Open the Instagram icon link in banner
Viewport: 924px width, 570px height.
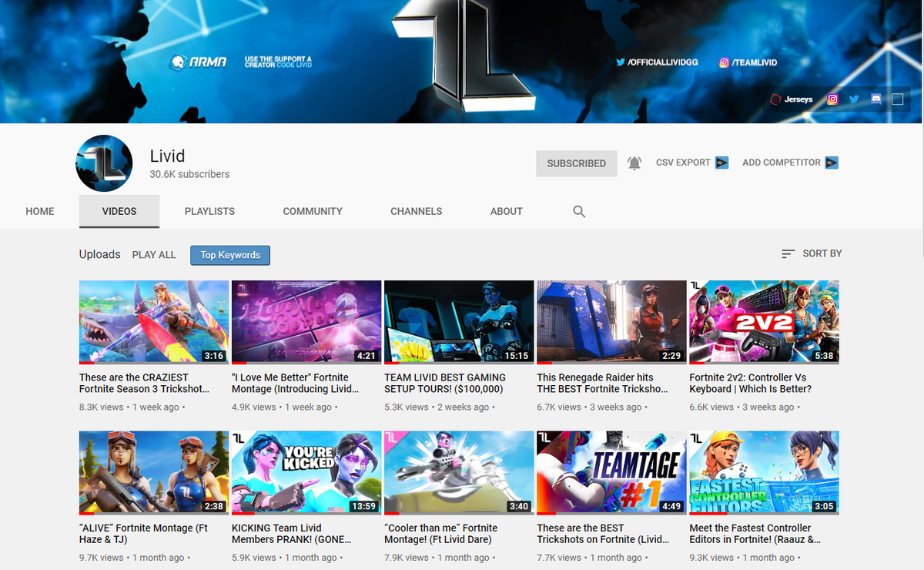tap(832, 99)
